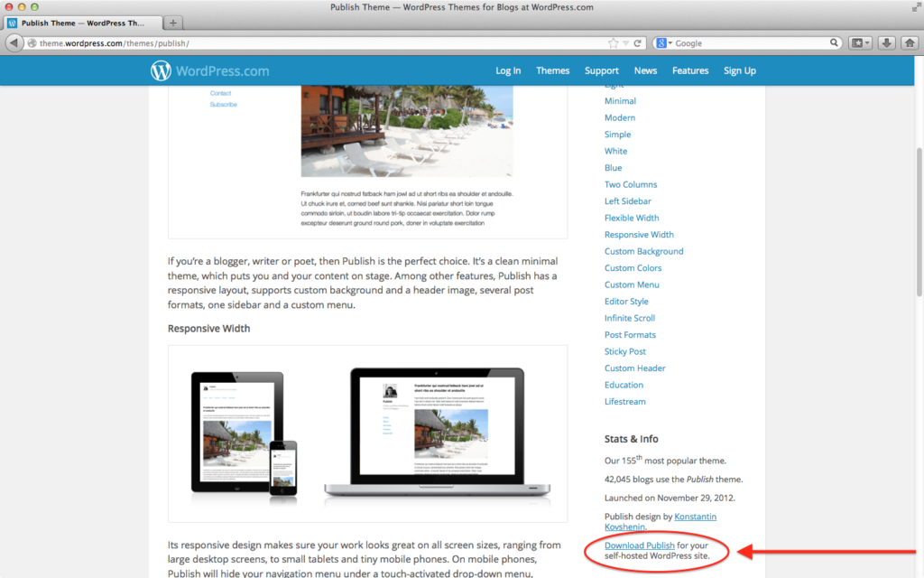
Task: Open the bookmark dropdown arrow beside the star
Action: [626, 43]
